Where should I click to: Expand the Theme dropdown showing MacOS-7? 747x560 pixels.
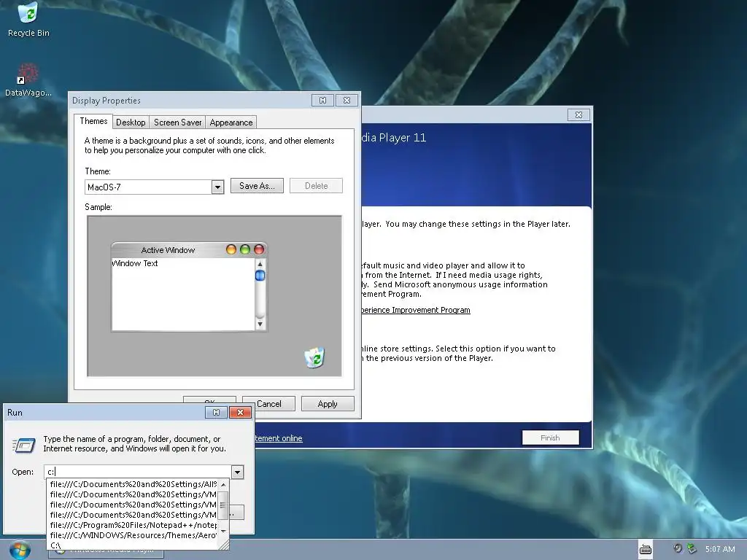217,187
